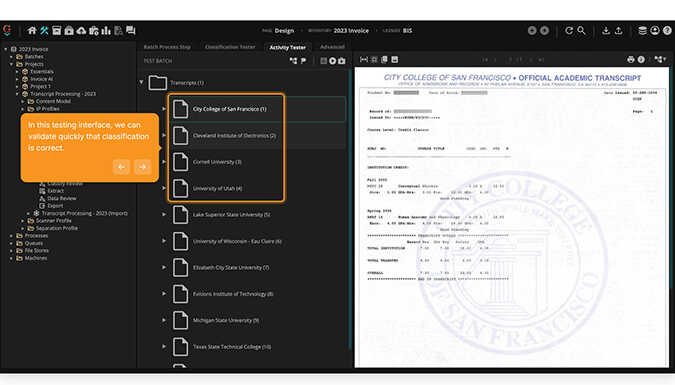Open the bar chart stats icon
675x385 pixels.
point(106,31)
